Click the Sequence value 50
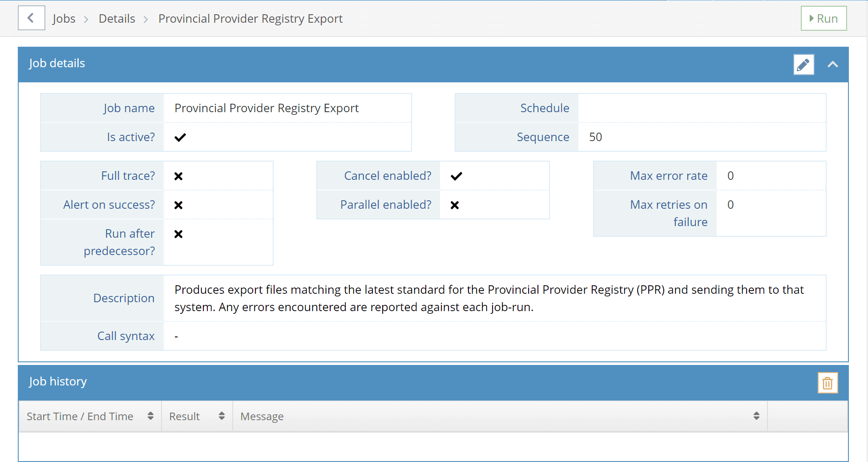The image size is (868, 462). pyautogui.click(x=595, y=137)
